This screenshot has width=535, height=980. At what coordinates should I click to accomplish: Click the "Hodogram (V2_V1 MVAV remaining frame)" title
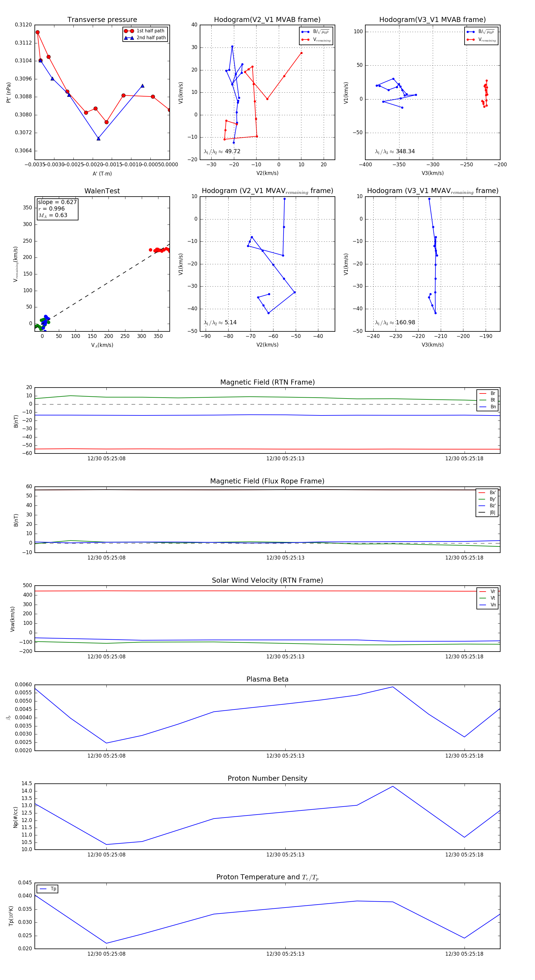[x=267, y=191]
